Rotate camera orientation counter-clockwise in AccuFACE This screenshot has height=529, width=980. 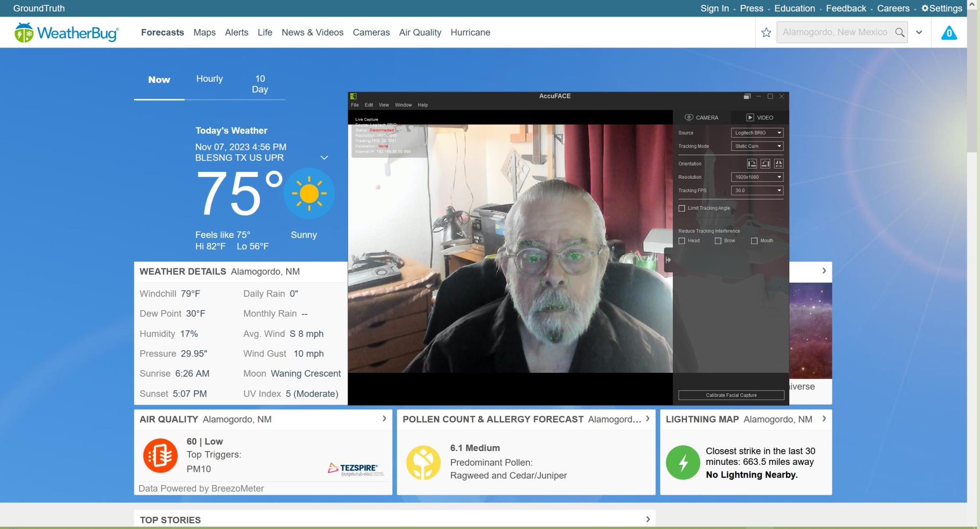(765, 164)
